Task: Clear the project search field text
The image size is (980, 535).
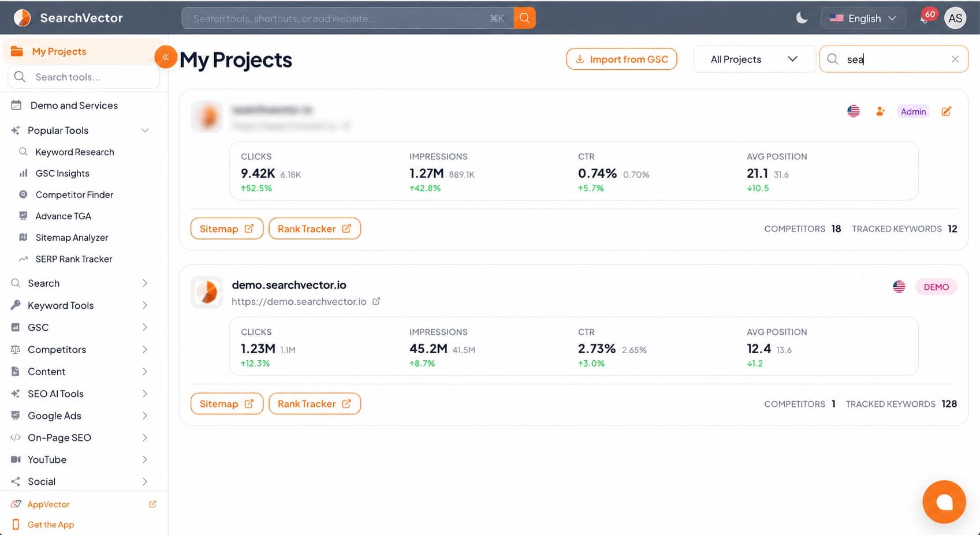Action: pyautogui.click(x=955, y=59)
